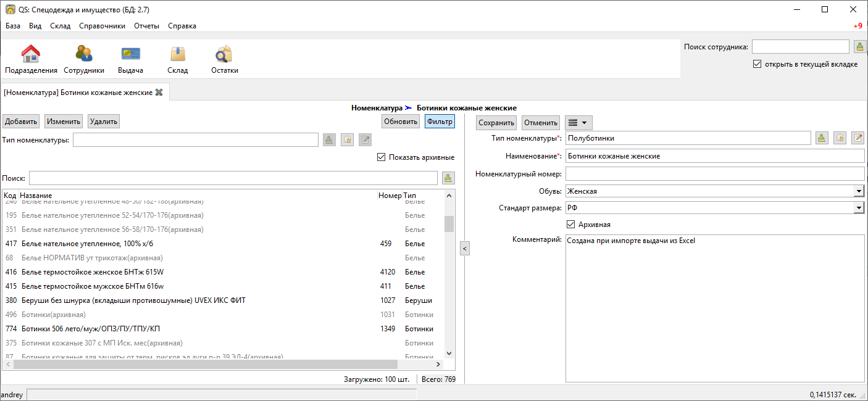Open the Отчеты menu

point(147,26)
